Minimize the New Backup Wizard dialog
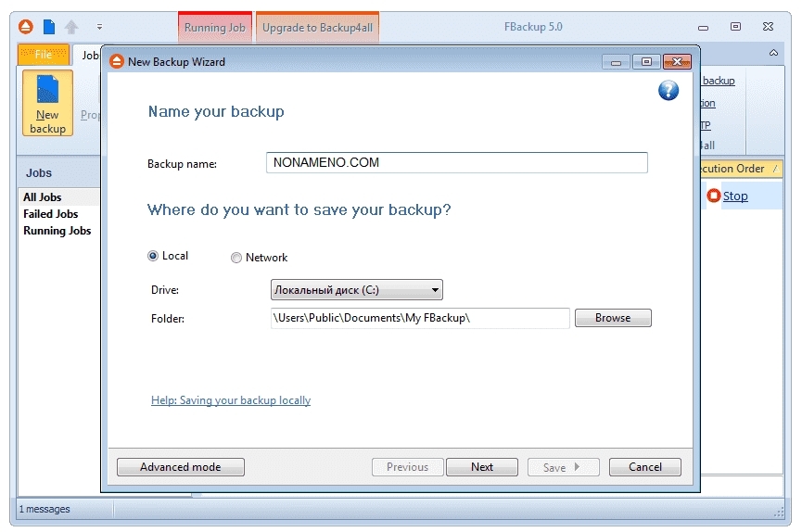The image size is (802, 532). point(616,62)
